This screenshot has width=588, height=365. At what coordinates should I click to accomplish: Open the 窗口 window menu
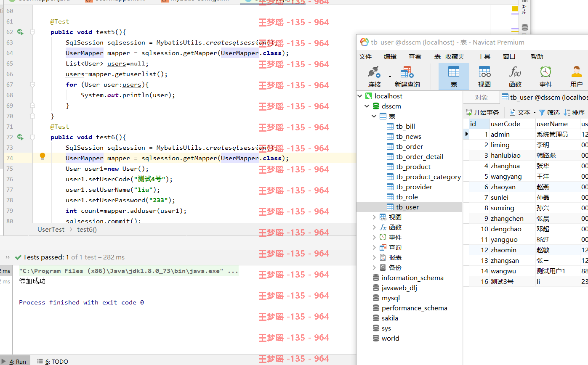[x=509, y=56]
